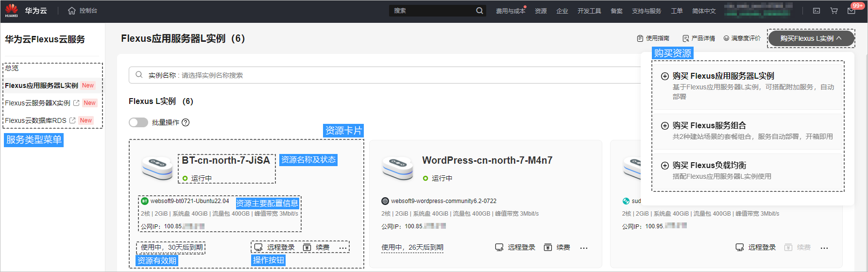Click the renew icon on BT-cn-north-7-JiSA card
This screenshot has height=272, width=868.
click(x=307, y=248)
